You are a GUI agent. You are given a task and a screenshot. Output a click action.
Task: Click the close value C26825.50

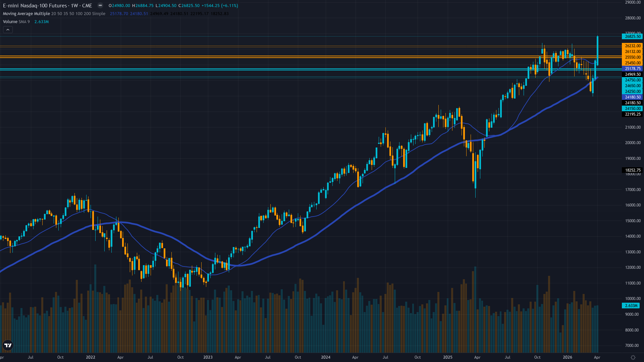(x=189, y=6)
